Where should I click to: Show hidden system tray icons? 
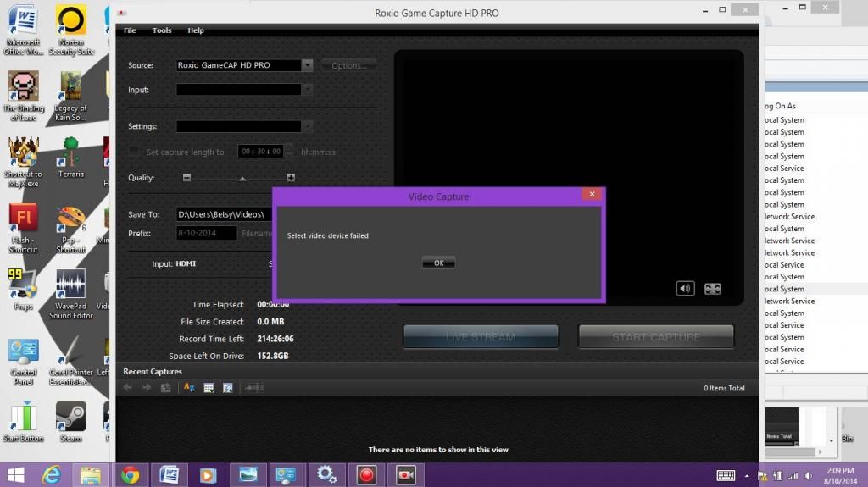(747, 476)
